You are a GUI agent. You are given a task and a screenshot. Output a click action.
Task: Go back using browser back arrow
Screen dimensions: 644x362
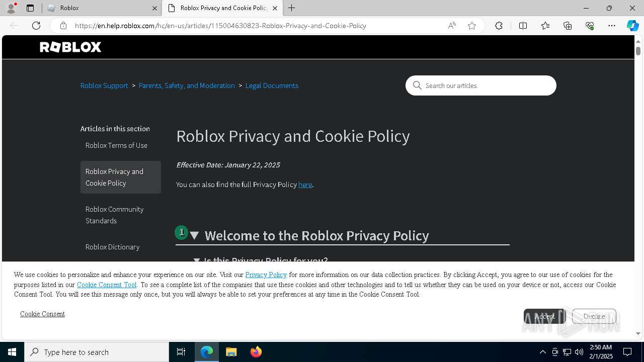(14, 26)
